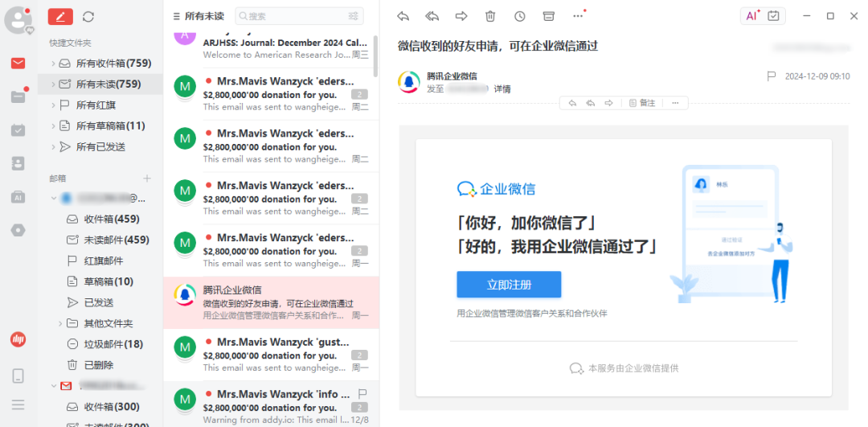Open the AI+ button in the top-right
Screen dimensions: 868x427
[x=752, y=16]
